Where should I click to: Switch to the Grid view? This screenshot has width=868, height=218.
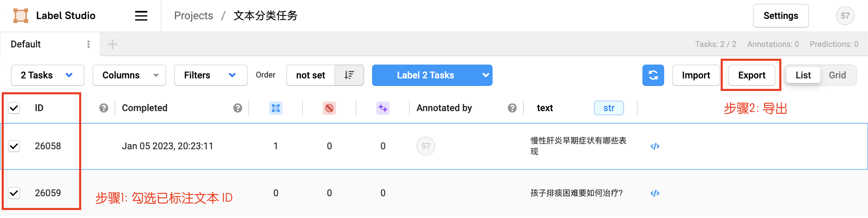837,75
